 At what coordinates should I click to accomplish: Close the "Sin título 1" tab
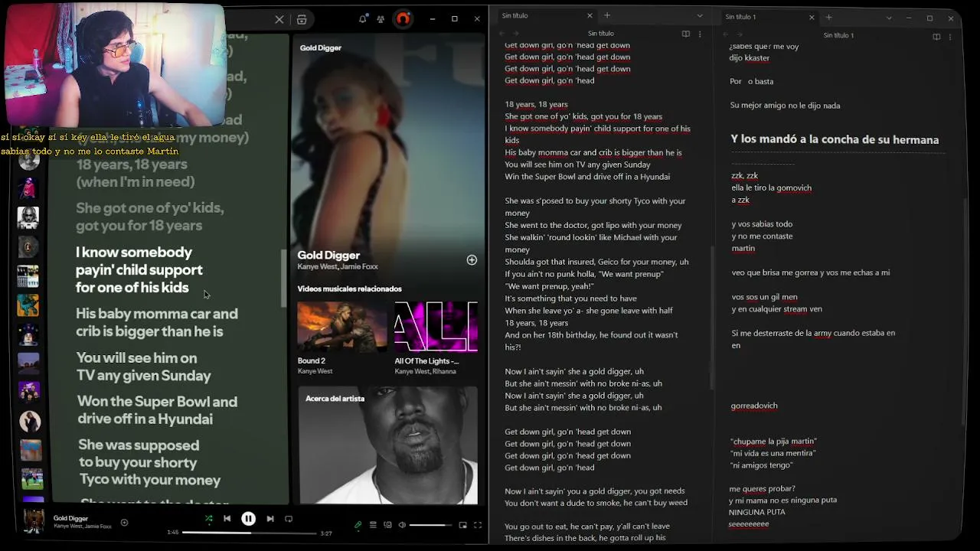coord(812,17)
